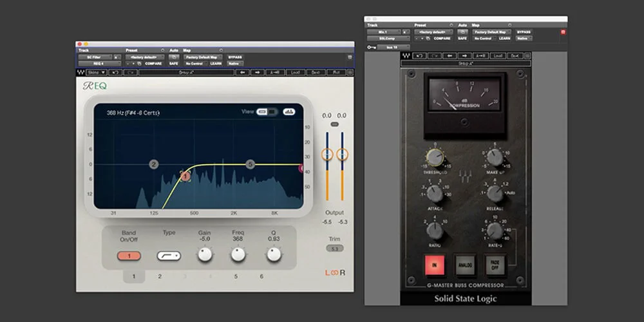This screenshot has width=644, height=322.
Task: Click the Freq knob for band 1
Action: 238,254
